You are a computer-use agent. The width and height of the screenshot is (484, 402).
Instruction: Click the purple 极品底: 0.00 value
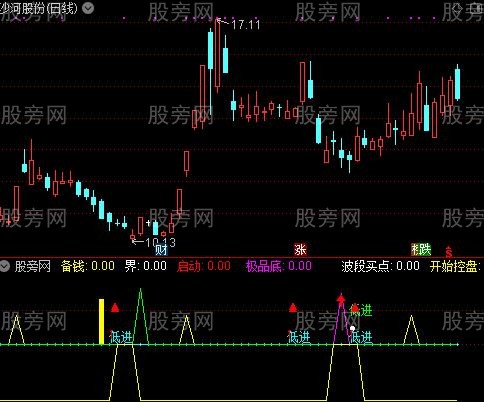(279, 266)
